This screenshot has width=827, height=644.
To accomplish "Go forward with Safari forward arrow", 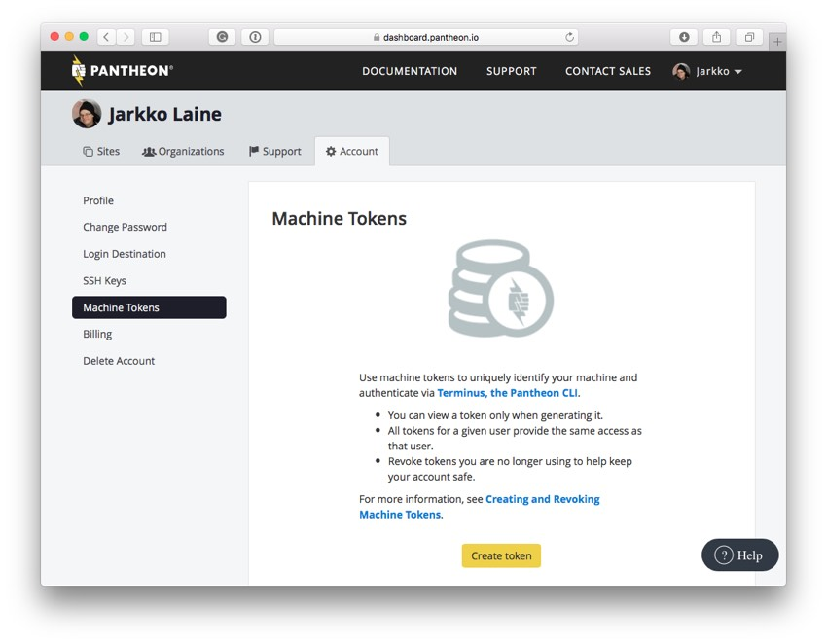I will [x=126, y=37].
